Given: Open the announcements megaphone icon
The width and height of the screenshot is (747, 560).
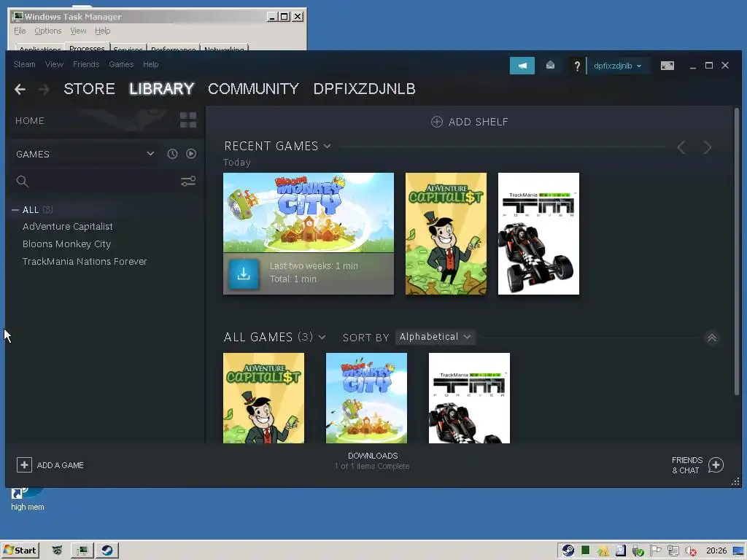Looking at the screenshot, I should (x=522, y=66).
